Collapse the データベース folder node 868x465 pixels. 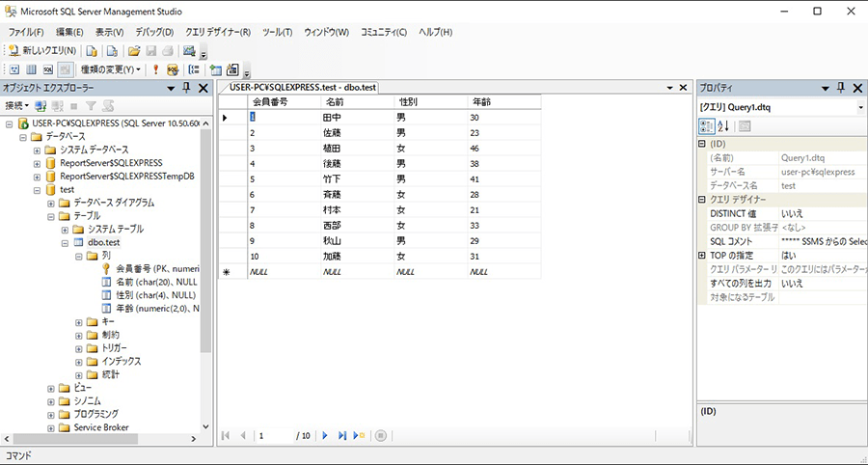tap(23, 137)
